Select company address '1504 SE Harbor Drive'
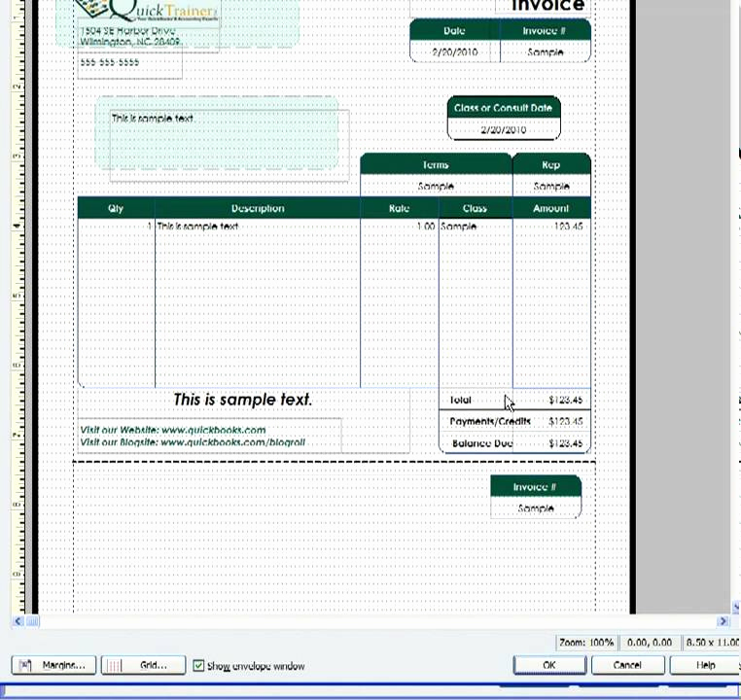Viewport: 741px width, 700px height. 127,31
